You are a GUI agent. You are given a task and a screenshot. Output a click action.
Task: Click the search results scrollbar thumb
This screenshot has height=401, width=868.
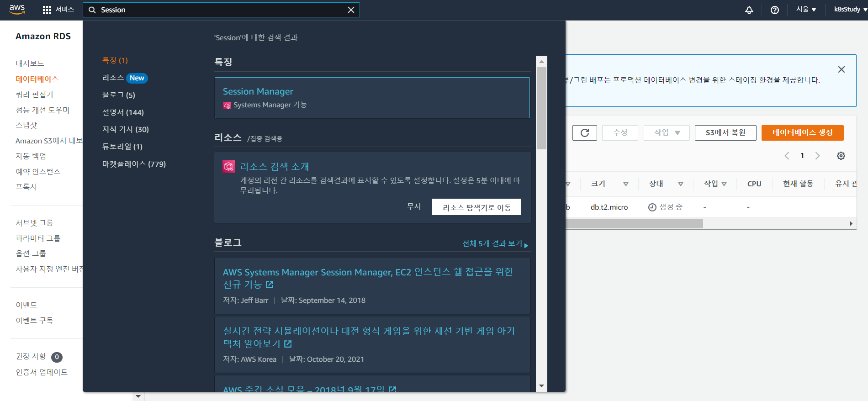pyautogui.click(x=541, y=108)
